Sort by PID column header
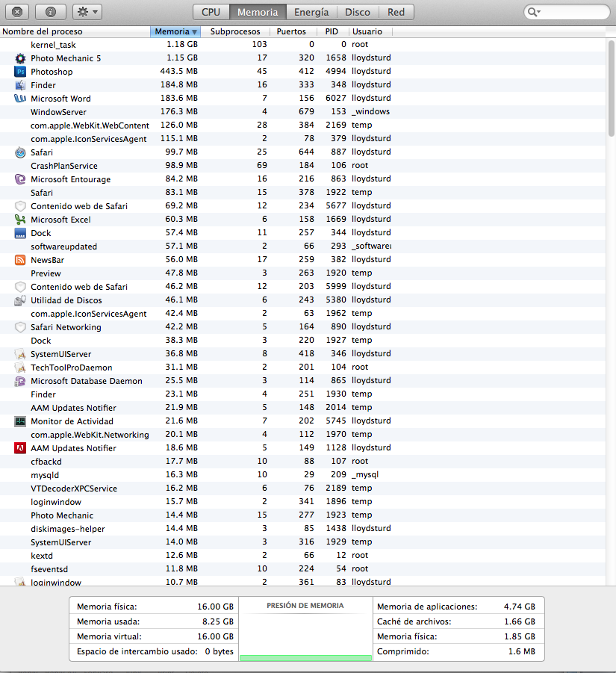Viewport: 616px width, 673px height. (x=332, y=31)
